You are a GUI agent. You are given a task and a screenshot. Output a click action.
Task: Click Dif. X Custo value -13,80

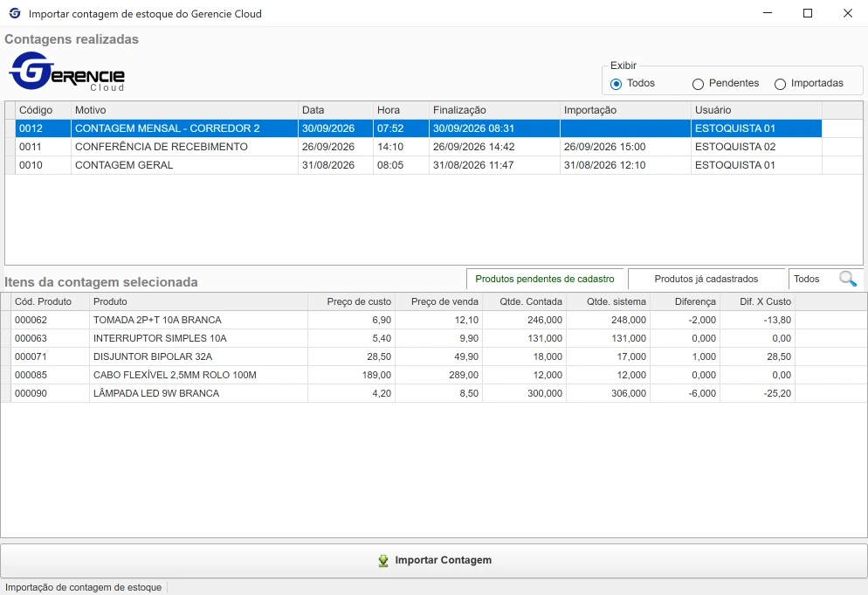[x=757, y=320]
